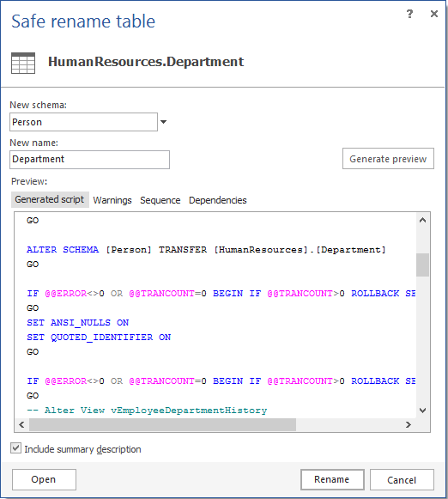This screenshot has height=499, width=448.
Task: Toggle Include summary description checkbox
Action: (16, 448)
